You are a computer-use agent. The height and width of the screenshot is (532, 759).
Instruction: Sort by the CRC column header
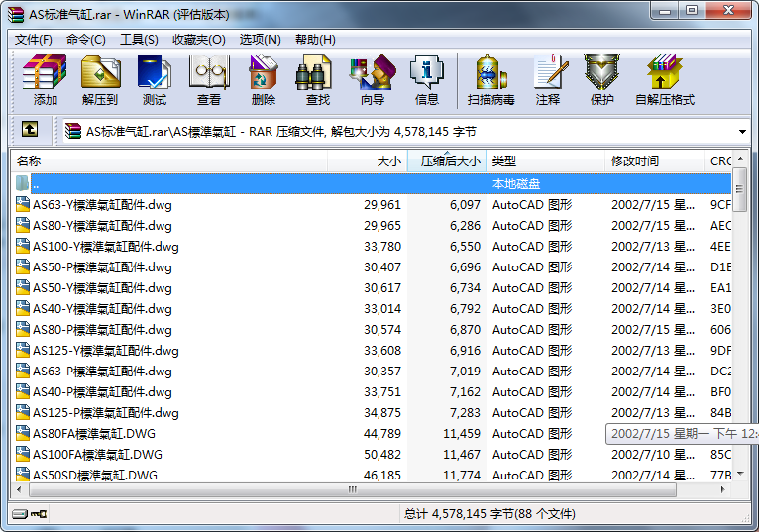718,161
